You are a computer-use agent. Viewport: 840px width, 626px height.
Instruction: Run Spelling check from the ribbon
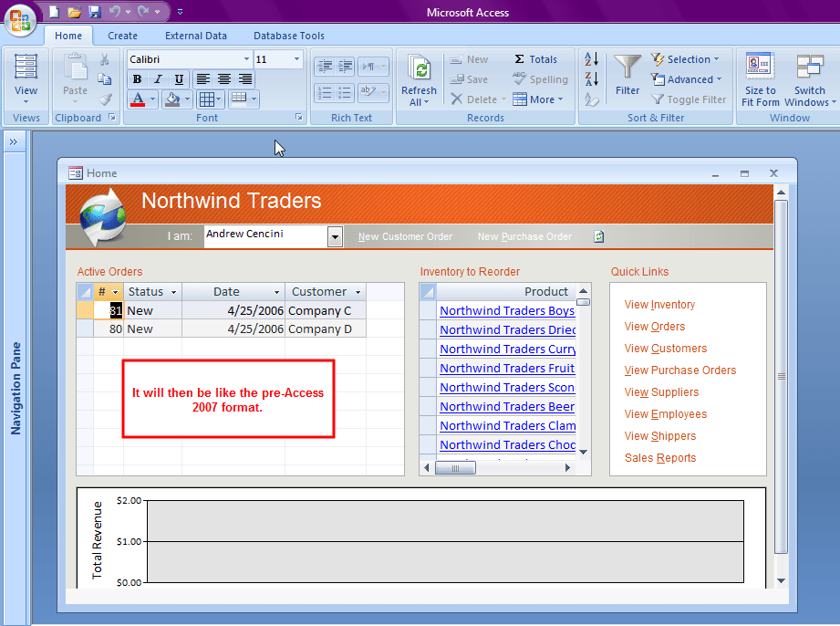[540, 79]
